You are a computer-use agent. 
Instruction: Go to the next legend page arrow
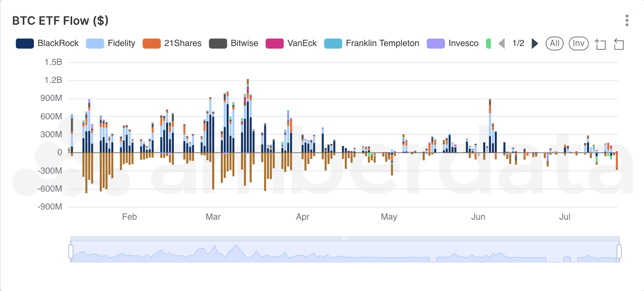[535, 44]
